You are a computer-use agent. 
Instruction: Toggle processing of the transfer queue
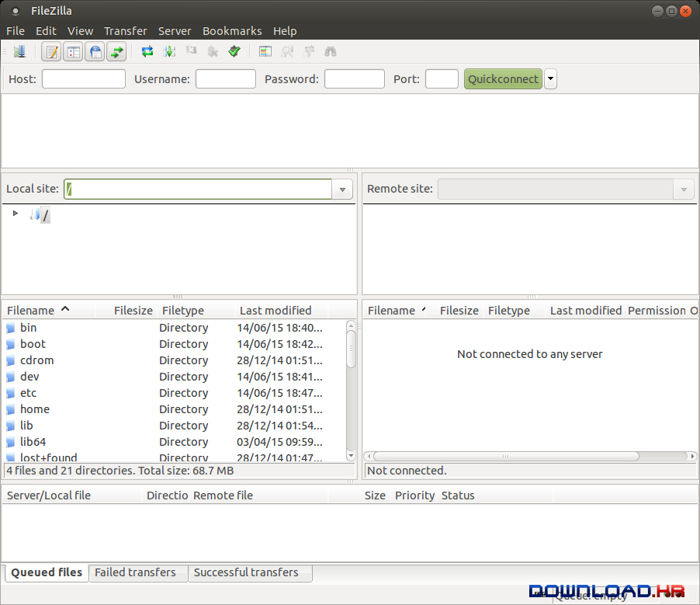169,52
